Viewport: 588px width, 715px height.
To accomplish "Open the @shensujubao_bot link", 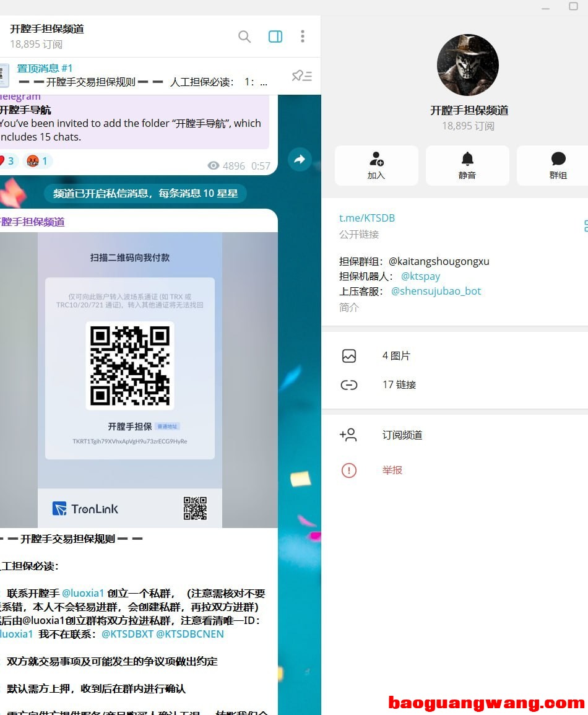I will point(436,291).
